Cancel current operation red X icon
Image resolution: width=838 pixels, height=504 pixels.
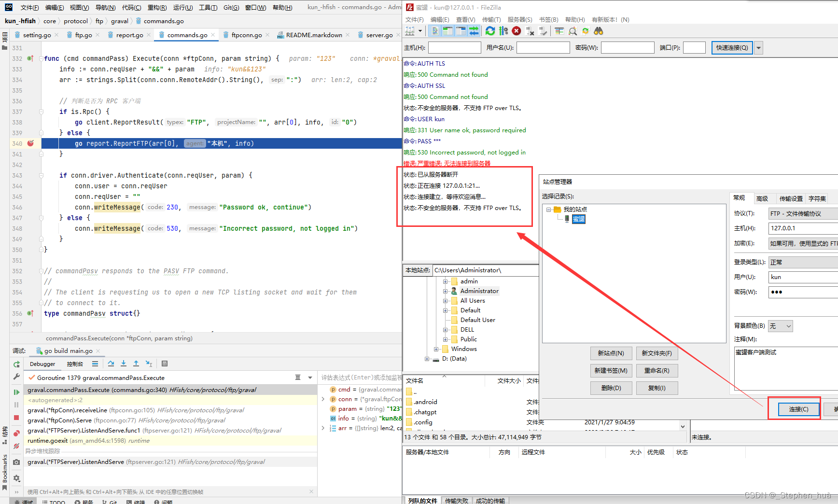click(517, 31)
